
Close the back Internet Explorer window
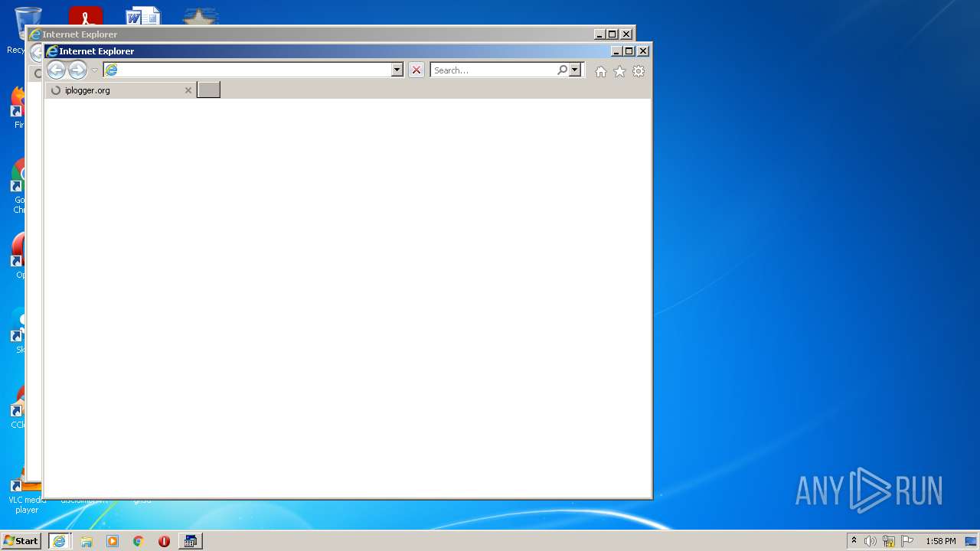pyautogui.click(x=626, y=34)
